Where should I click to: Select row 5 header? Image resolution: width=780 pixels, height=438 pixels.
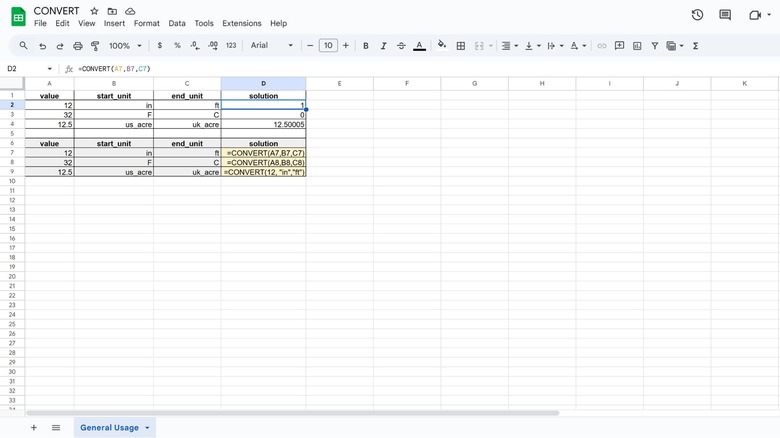pos(12,133)
